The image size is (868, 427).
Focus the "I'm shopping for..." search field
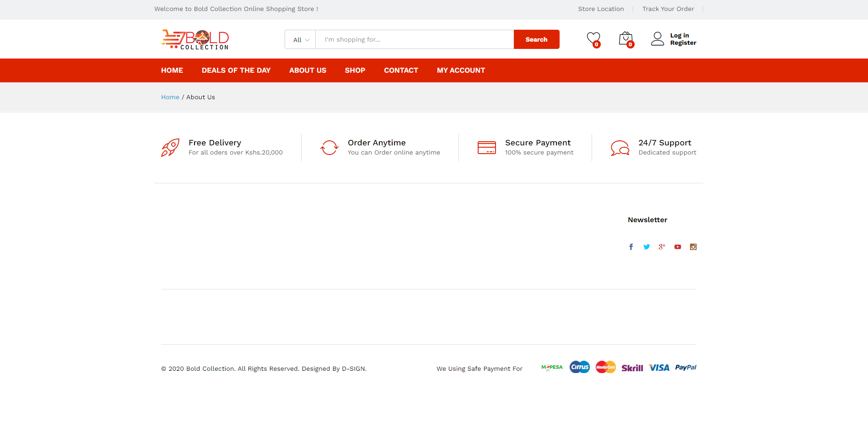pos(414,40)
